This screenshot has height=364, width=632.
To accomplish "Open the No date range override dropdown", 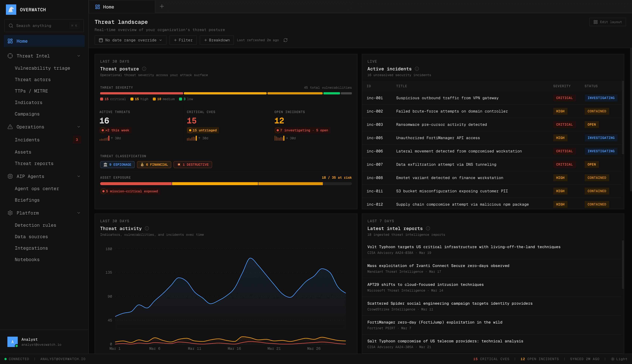I will (x=130, y=40).
